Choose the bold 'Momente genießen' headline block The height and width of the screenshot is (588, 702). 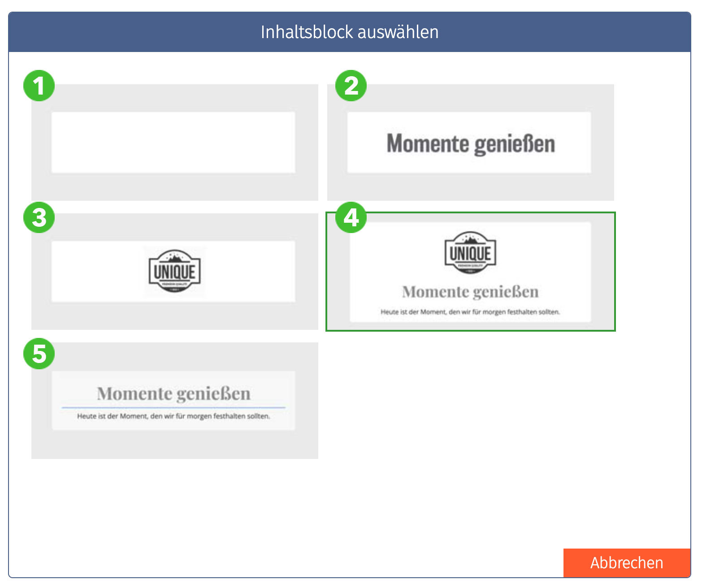[471, 143]
